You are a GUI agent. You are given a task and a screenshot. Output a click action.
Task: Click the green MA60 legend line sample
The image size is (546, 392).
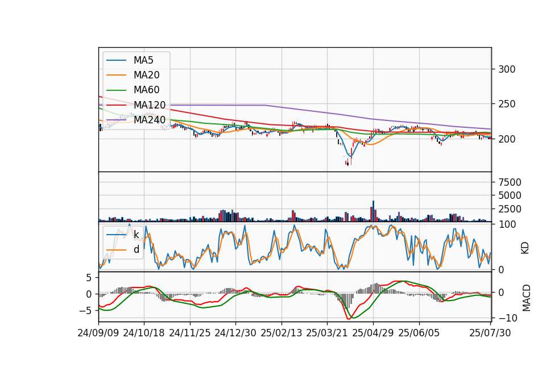[x=116, y=90]
